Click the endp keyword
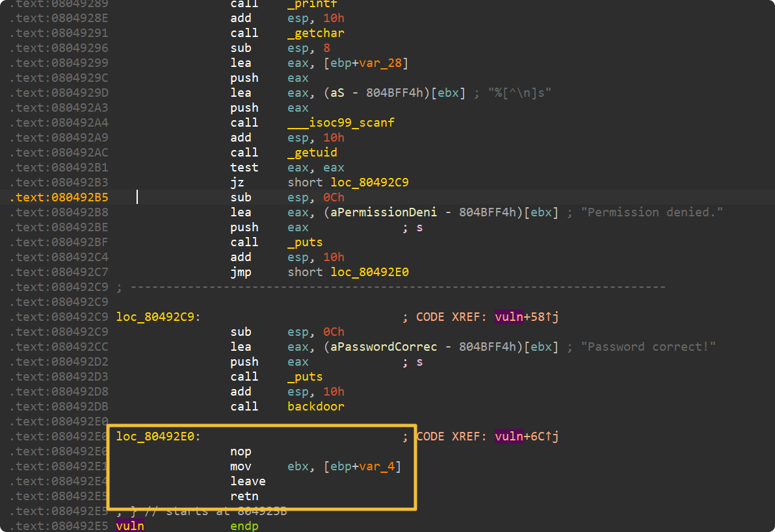The image size is (775, 532). [x=244, y=526]
